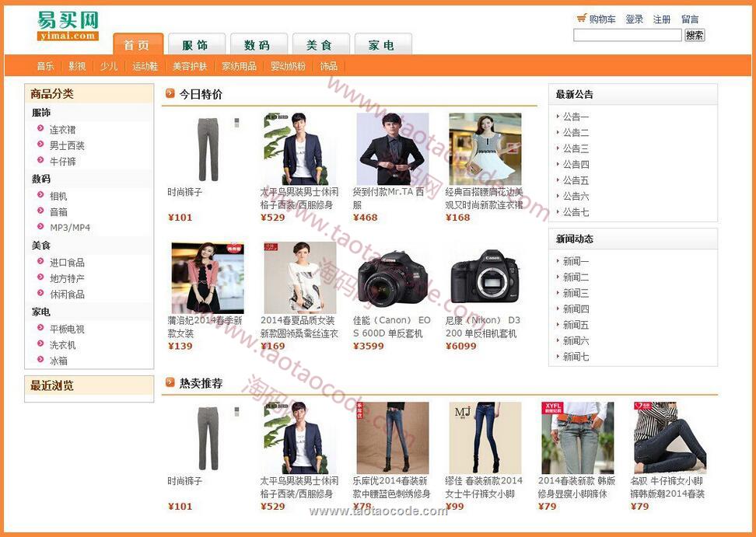This screenshot has height=537, width=756.
Task: Click the 登录 login link
Action: pyautogui.click(x=634, y=19)
